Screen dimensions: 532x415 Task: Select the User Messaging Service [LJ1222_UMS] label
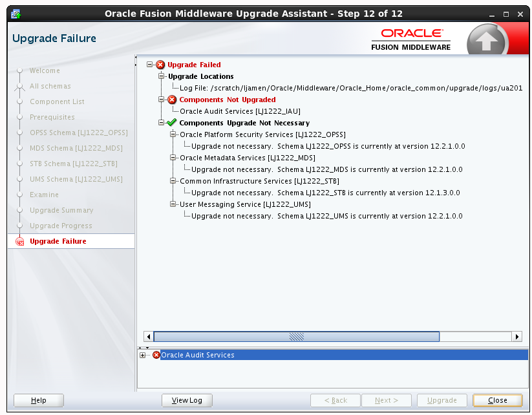[x=245, y=204]
